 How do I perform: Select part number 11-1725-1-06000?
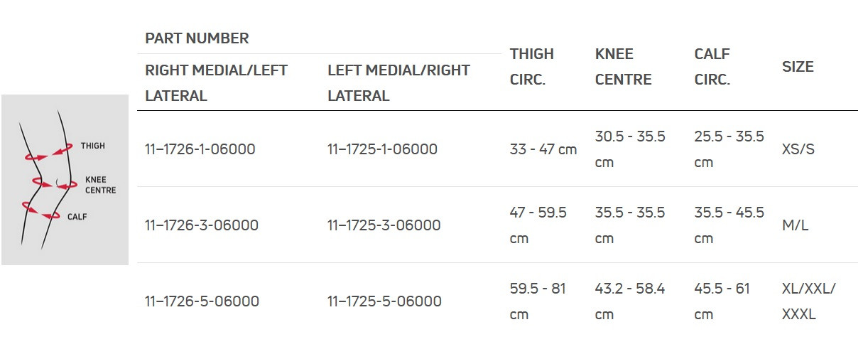382,149
